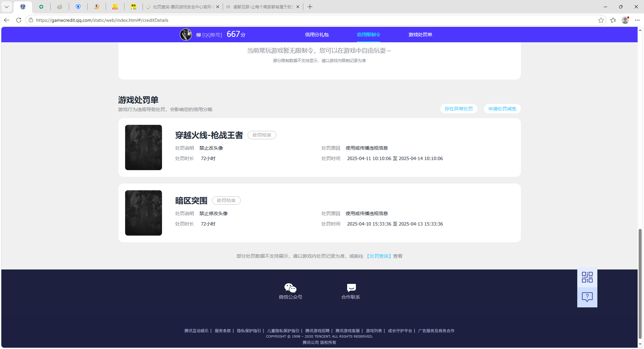Switch to the blue shield pinned tab
This screenshot has height=349, width=644.
(x=78, y=7)
